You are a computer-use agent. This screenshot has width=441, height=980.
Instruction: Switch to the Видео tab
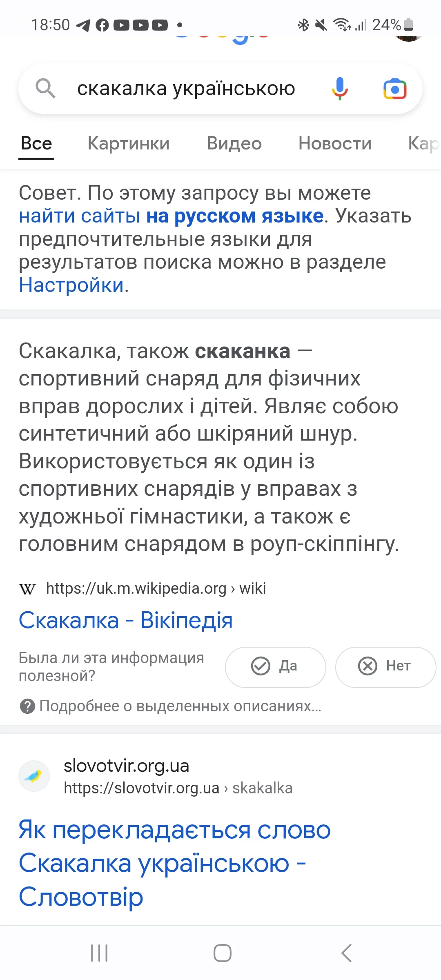(x=234, y=144)
